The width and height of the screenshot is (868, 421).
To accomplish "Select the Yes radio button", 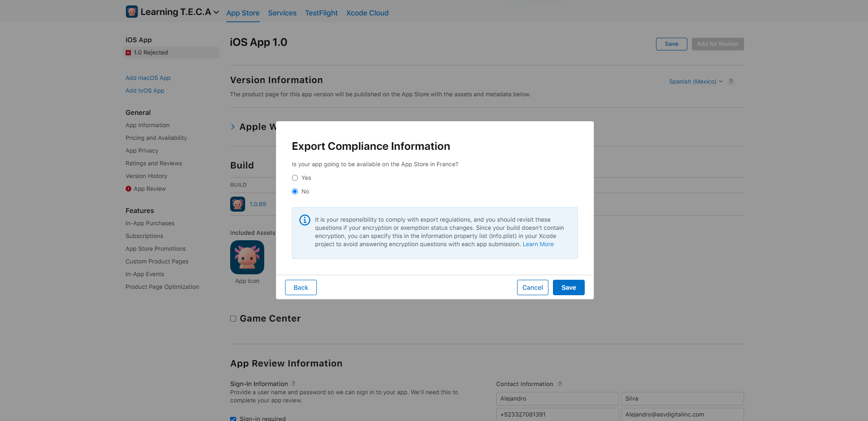I will [295, 178].
